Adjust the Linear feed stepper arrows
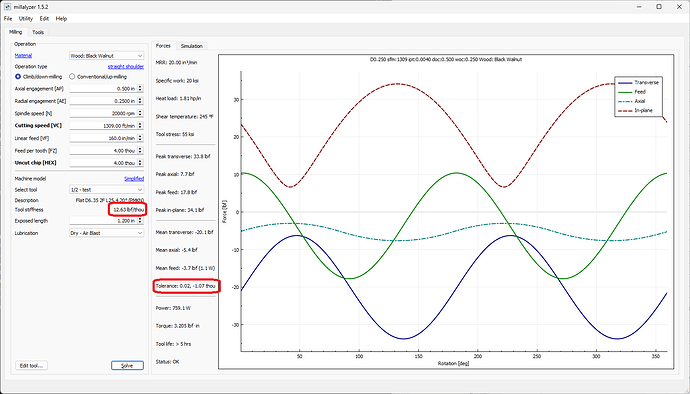The image size is (690, 394). pyautogui.click(x=140, y=138)
